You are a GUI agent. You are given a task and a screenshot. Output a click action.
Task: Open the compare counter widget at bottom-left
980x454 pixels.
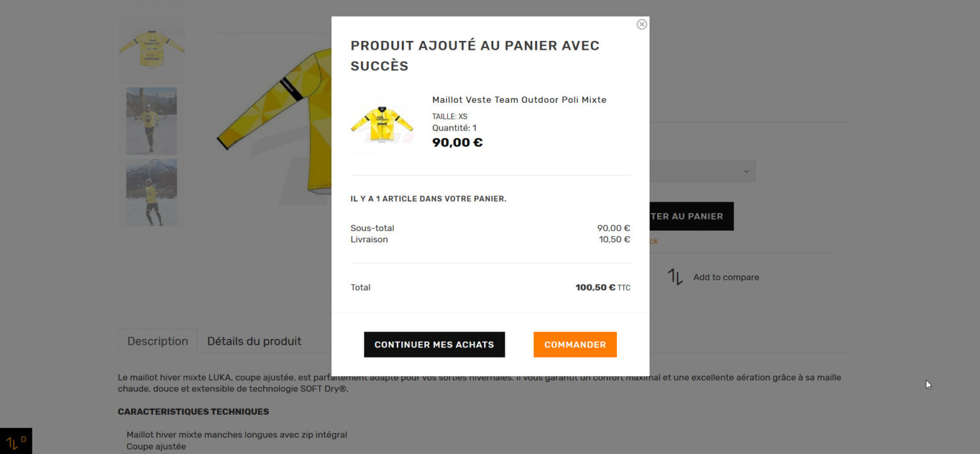point(16,441)
